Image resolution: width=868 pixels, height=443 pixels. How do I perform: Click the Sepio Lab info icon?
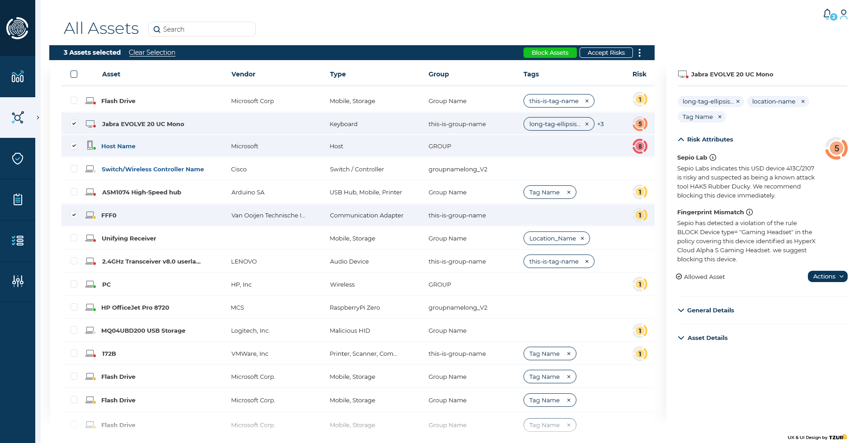coord(713,157)
